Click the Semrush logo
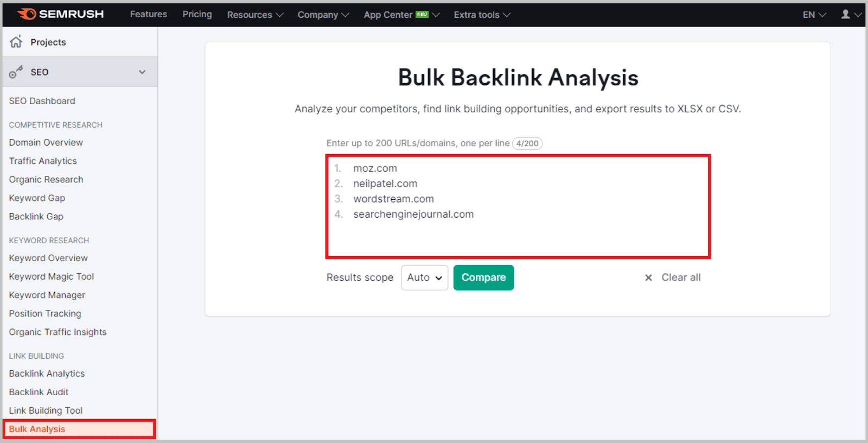This screenshot has height=443, width=868. 60,14
